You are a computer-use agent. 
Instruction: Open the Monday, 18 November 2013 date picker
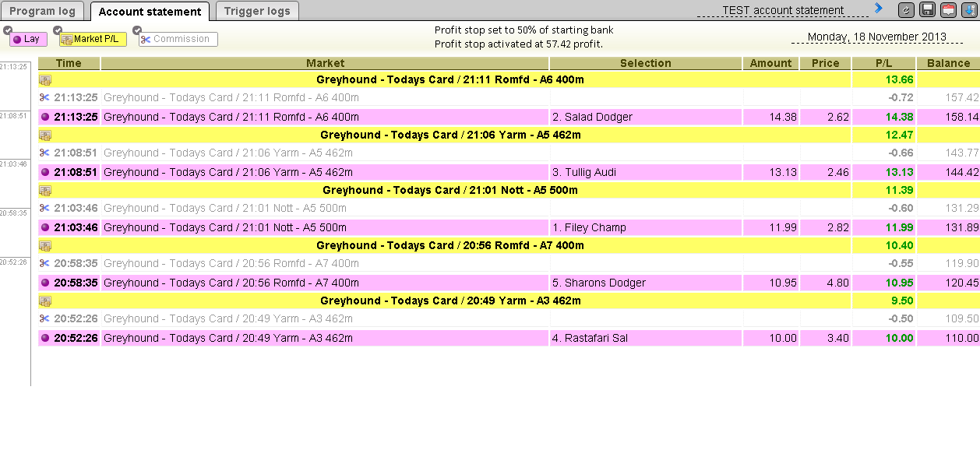[876, 37]
